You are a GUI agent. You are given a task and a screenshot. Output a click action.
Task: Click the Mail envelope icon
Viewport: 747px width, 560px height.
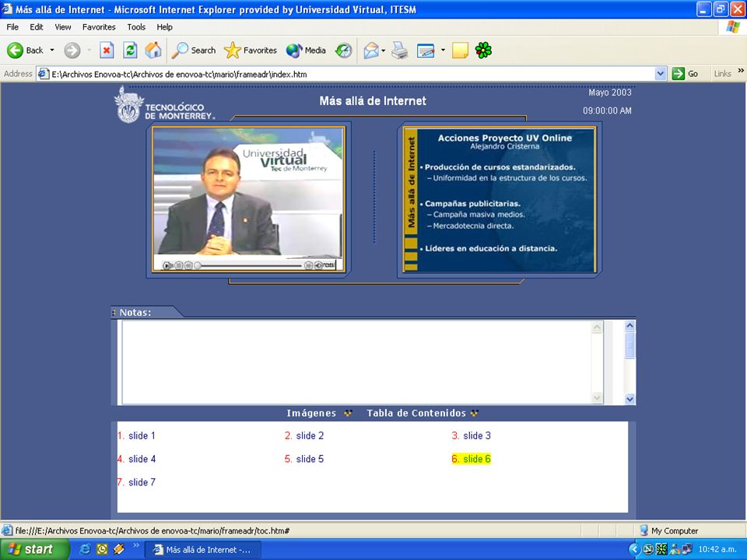point(371,50)
